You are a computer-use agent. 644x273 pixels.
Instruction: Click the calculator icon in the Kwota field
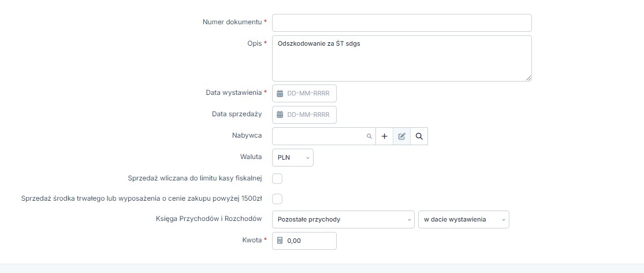point(280,241)
